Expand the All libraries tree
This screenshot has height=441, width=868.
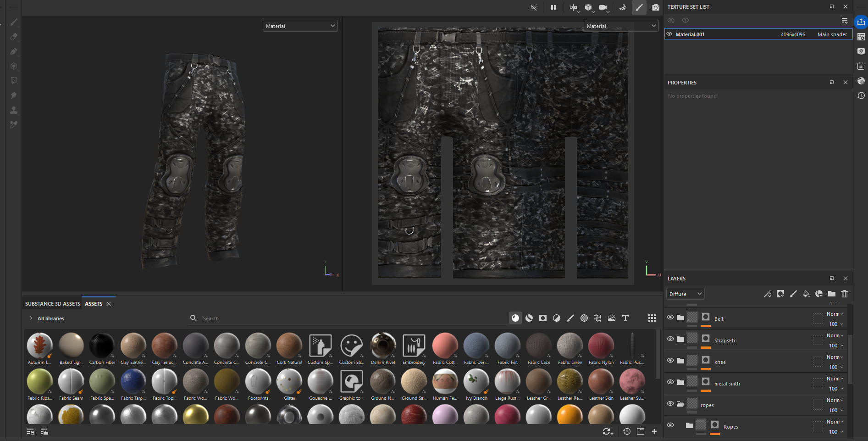[x=31, y=318]
